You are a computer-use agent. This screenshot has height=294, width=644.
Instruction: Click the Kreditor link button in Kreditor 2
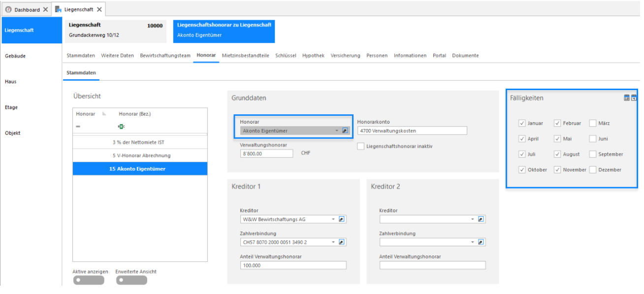pyautogui.click(x=481, y=219)
